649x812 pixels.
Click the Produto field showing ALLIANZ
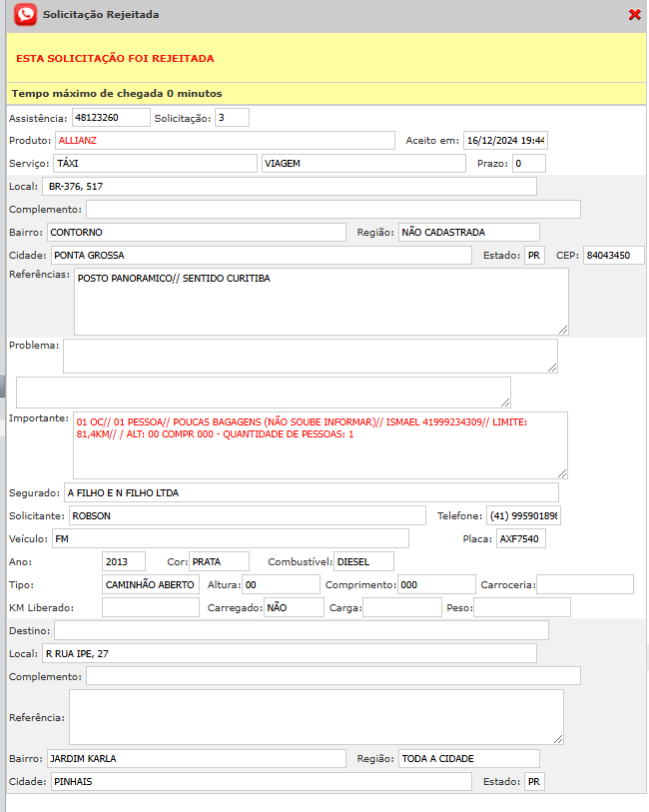(x=225, y=140)
